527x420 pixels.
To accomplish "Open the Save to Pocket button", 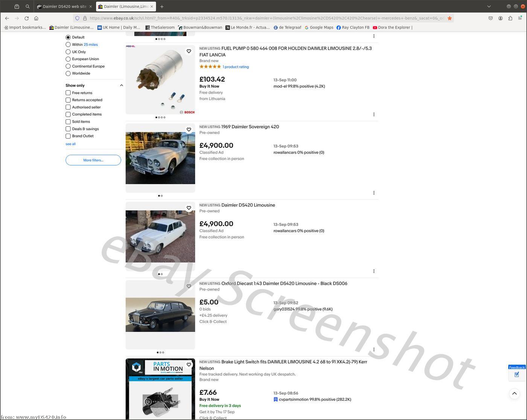I will pyautogui.click(x=490, y=18).
